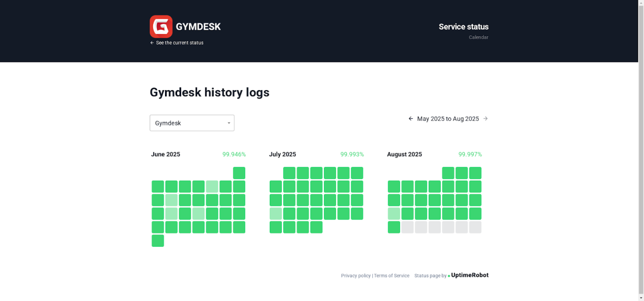The height and width of the screenshot is (301, 644).
Task: Click back arrow beside See the current status
Action: [152, 43]
